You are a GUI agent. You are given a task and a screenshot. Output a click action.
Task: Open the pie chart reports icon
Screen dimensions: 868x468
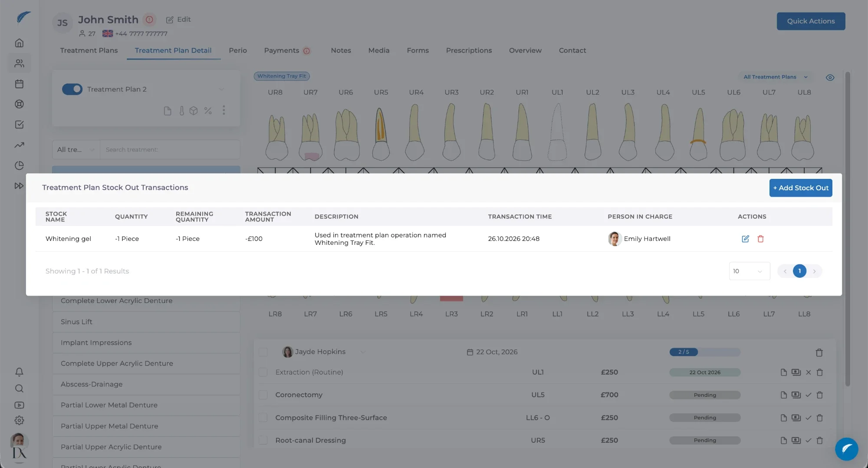[x=19, y=165]
